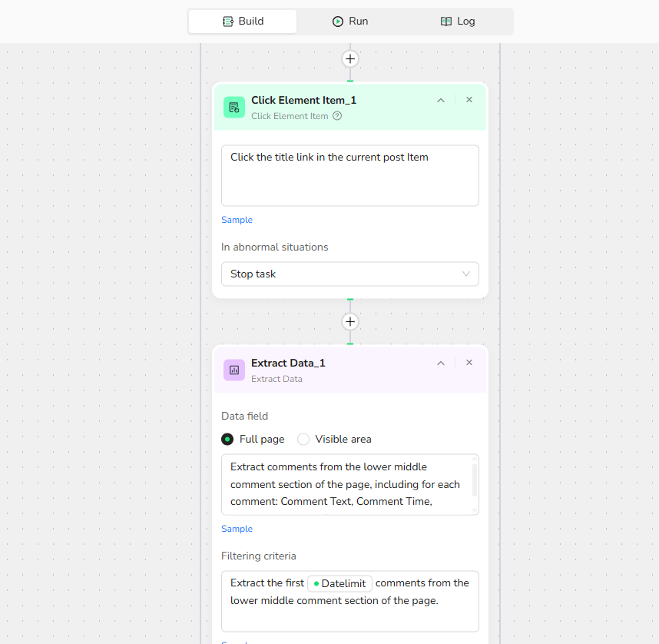Select the Visible area radio option
Viewport: 659px width, 644px height.
click(303, 440)
